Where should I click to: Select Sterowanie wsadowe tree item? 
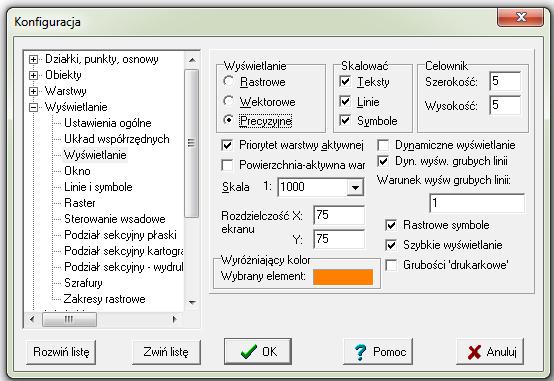(x=114, y=219)
